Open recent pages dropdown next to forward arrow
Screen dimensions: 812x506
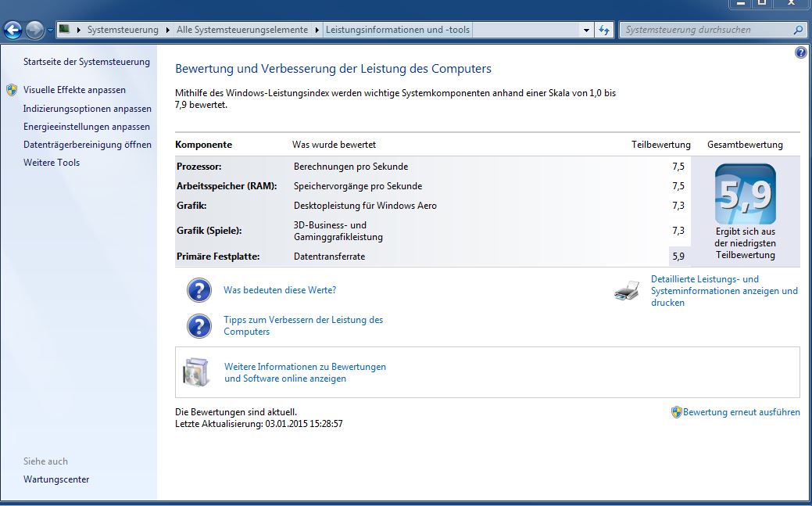pos(50,30)
